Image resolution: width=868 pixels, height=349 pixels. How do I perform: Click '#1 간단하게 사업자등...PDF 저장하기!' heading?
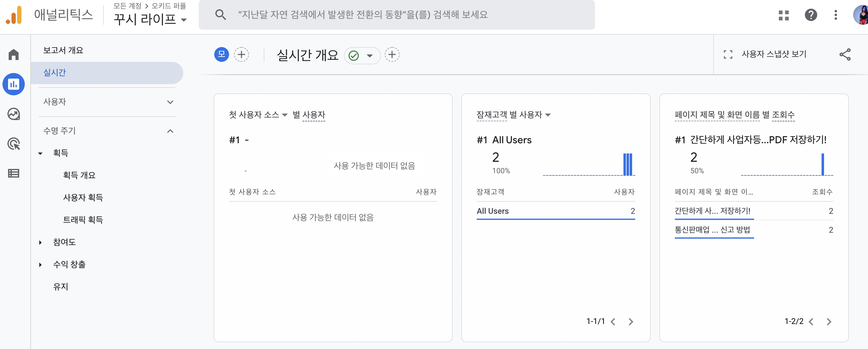point(750,140)
